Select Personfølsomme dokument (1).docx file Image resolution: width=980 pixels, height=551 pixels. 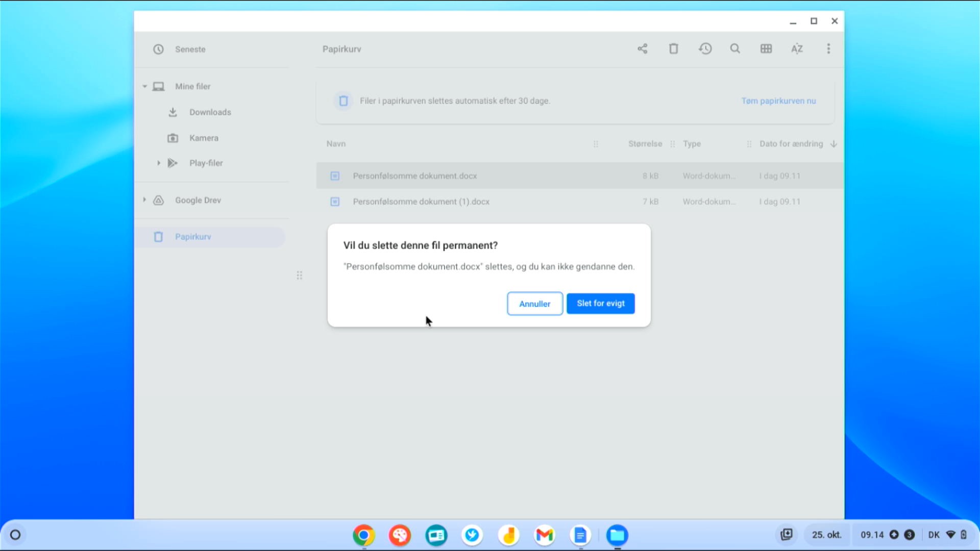(421, 202)
